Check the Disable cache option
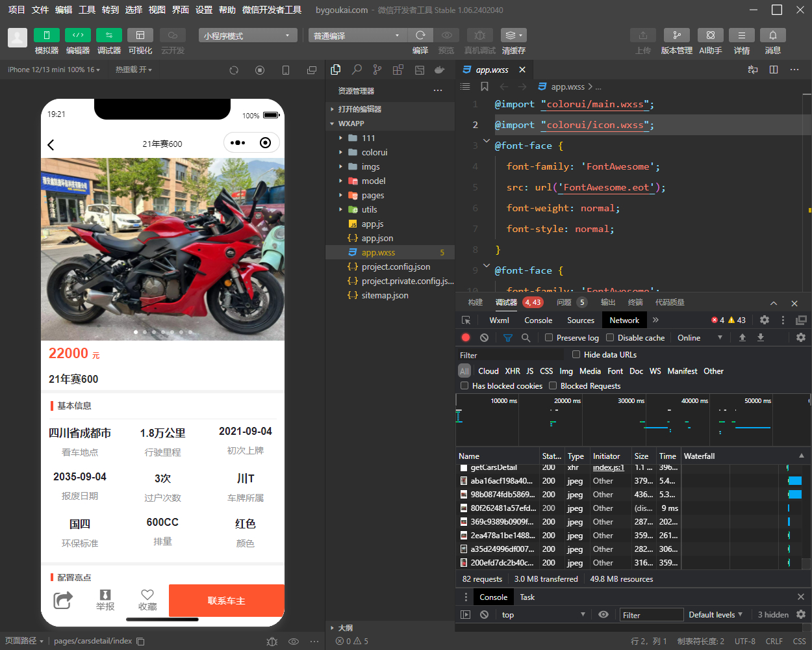The width and height of the screenshot is (812, 650). click(610, 337)
